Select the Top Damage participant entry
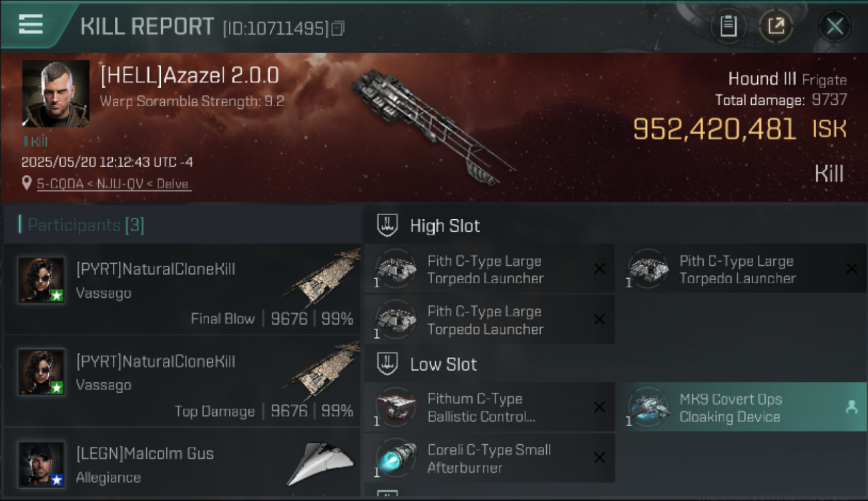868x501 pixels. (182, 381)
